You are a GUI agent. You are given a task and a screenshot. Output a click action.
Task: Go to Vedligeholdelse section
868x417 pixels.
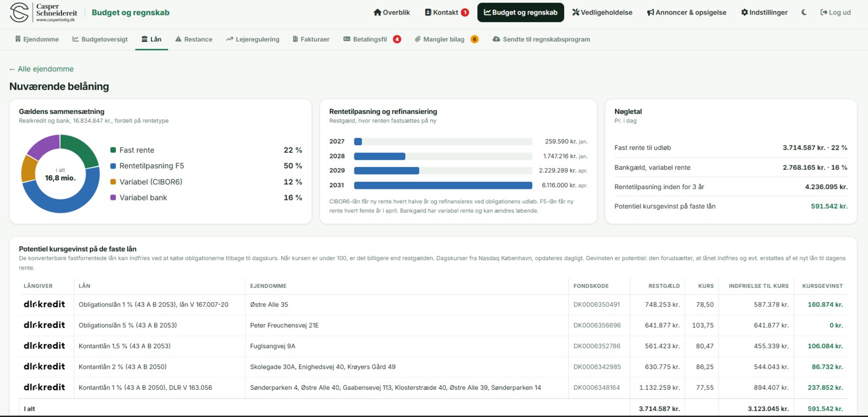click(602, 12)
